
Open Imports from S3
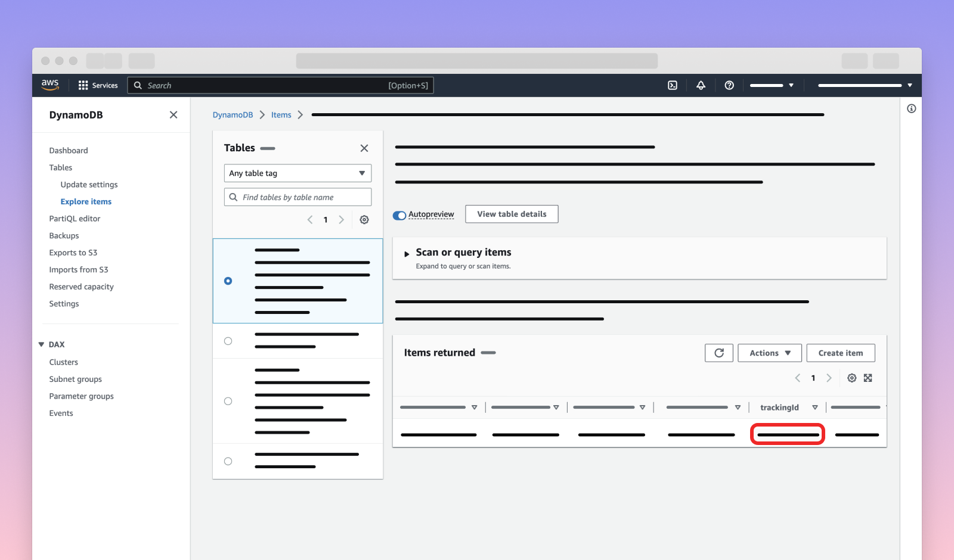click(x=79, y=270)
